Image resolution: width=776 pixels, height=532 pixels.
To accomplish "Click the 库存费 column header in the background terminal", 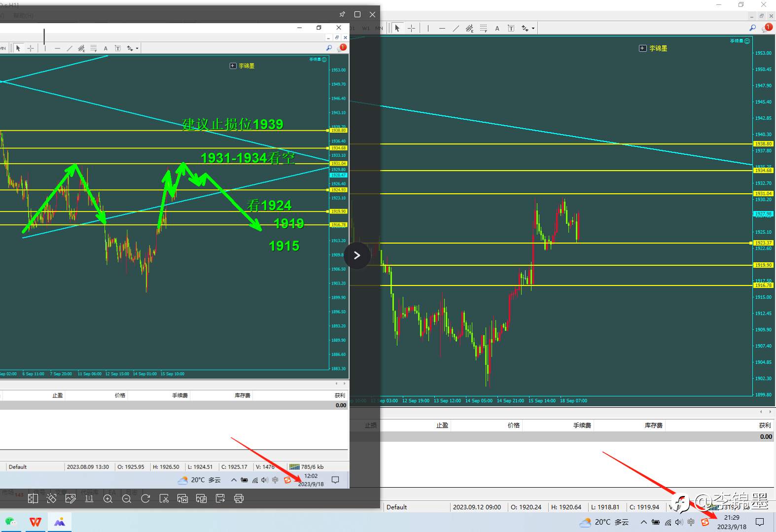I will 653,425.
